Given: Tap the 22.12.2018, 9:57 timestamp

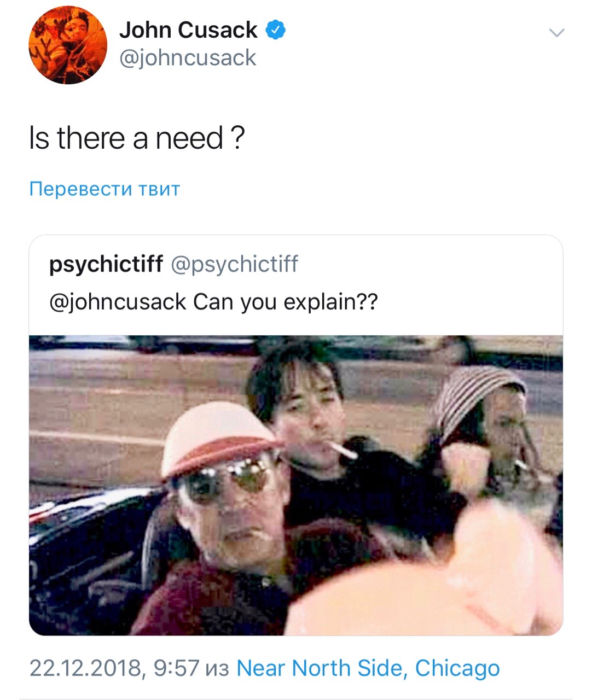Looking at the screenshot, I should [114, 668].
